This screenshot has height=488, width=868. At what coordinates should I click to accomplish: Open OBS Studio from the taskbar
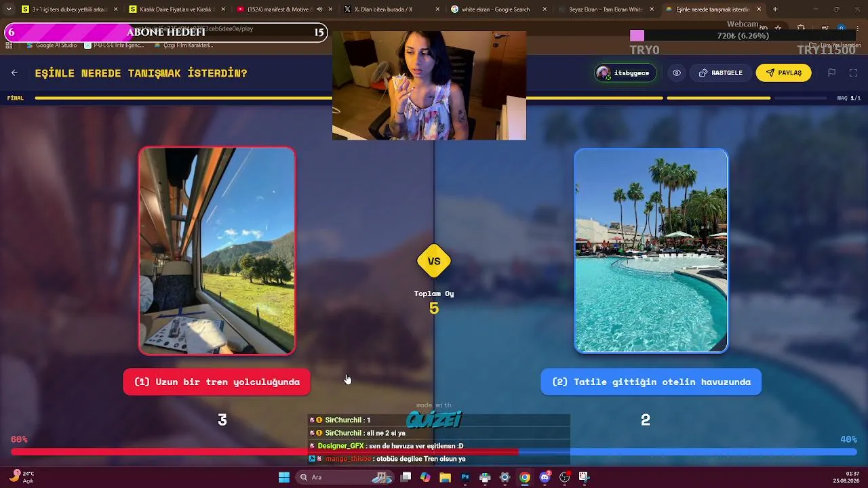[x=564, y=477]
